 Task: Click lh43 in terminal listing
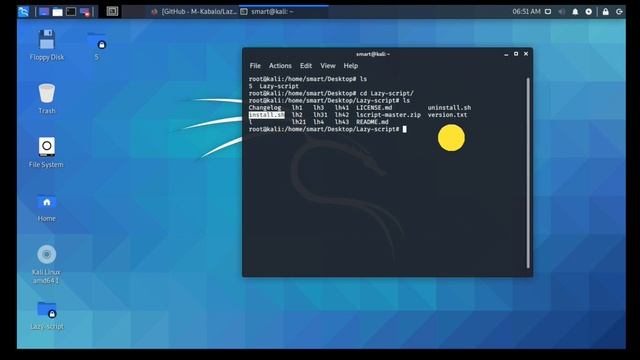pos(342,122)
